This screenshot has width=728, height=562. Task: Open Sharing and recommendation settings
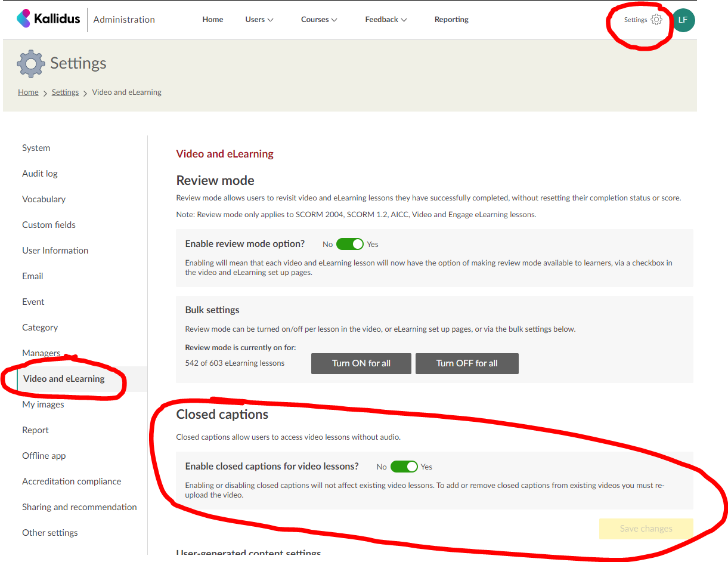79,507
